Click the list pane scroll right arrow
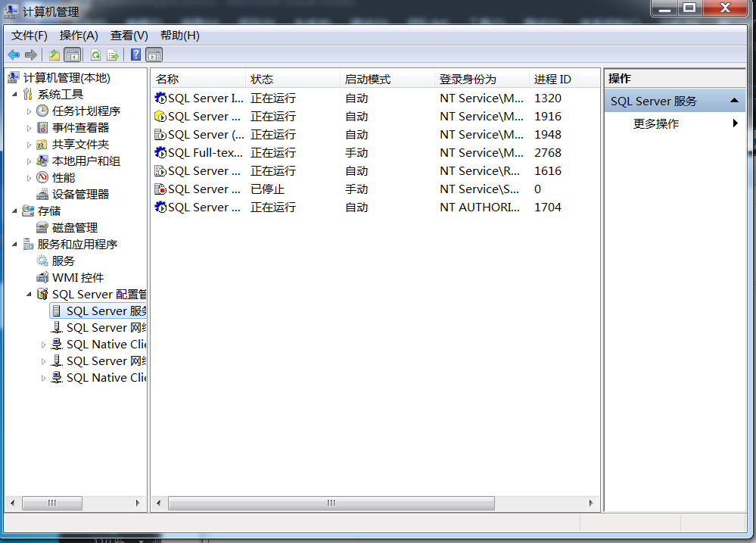This screenshot has height=543, width=756. click(x=591, y=503)
